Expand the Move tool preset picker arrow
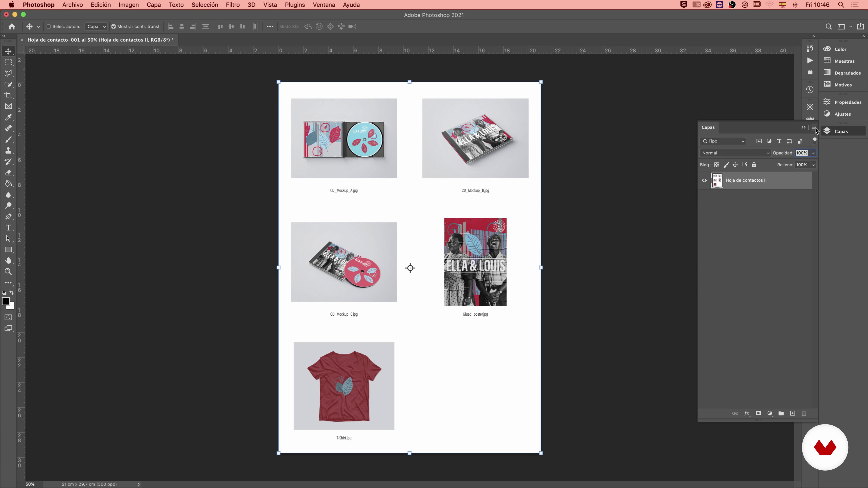Image resolution: width=868 pixels, height=488 pixels. tap(38, 27)
